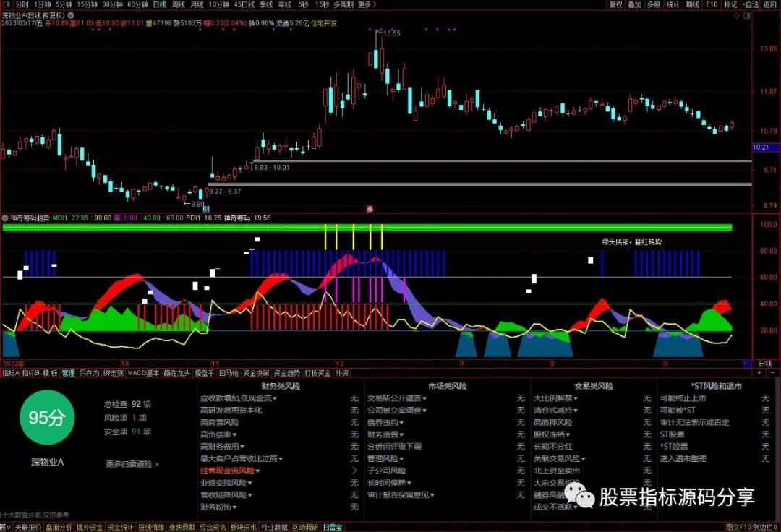Open F10 company info
The width and height of the screenshot is (781, 532).
click(712, 4)
